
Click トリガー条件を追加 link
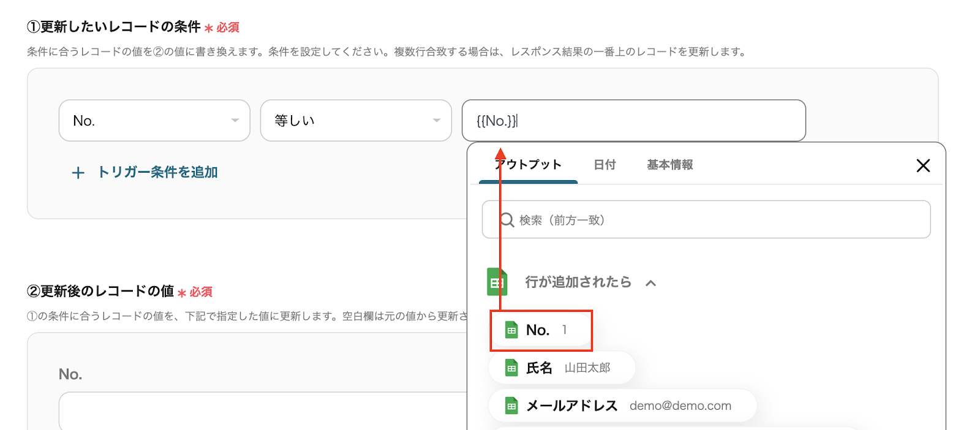pos(157,172)
